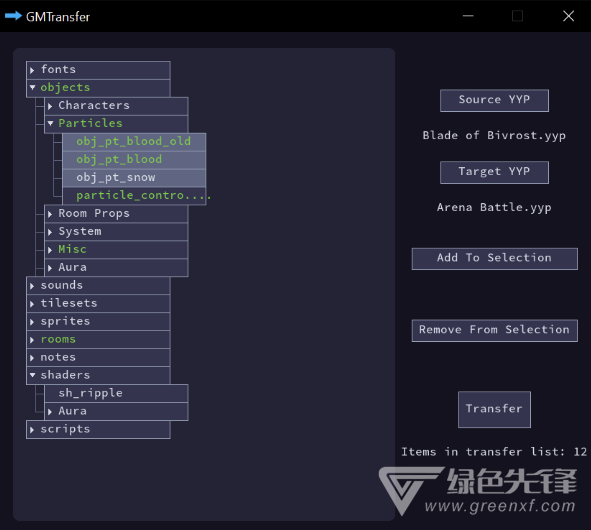Expand the sounds folder arrow
The image size is (591, 530).
pyautogui.click(x=32, y=286)
